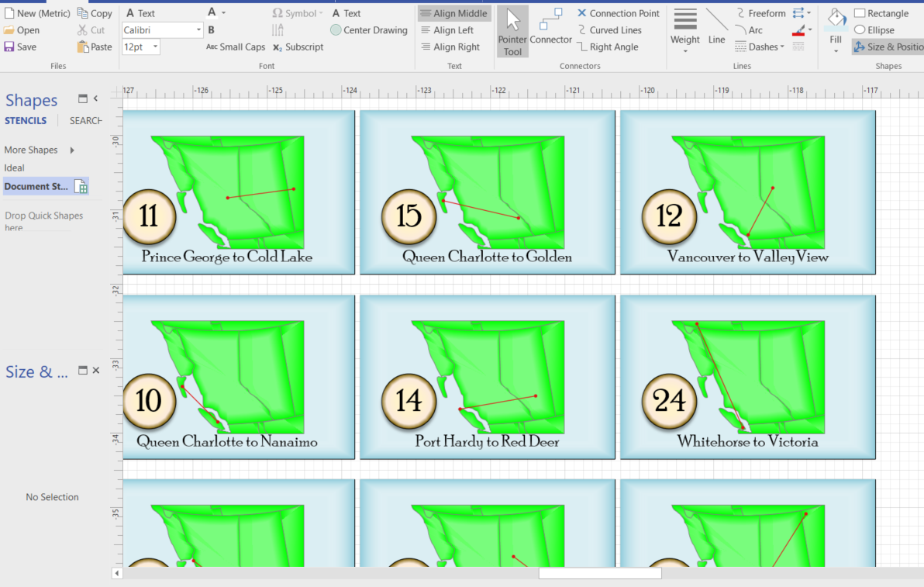Image resolution: width=924 pixels, height=587 pixels.
Task: Click the 'No Selection' text
Action: 52,497
